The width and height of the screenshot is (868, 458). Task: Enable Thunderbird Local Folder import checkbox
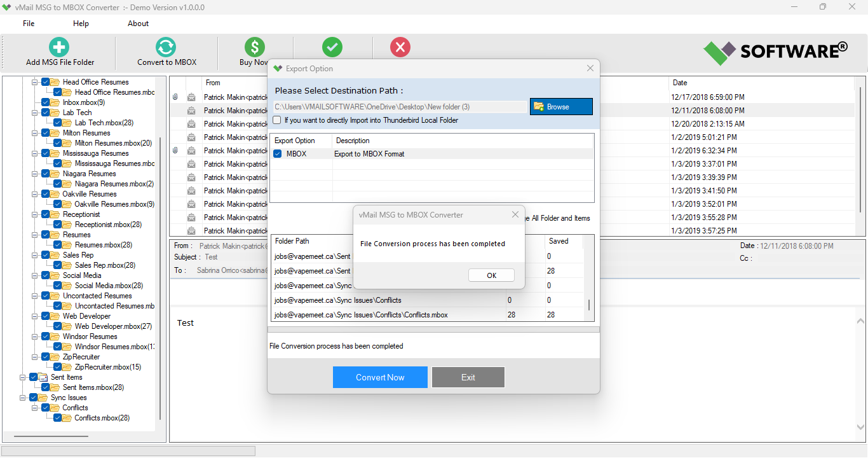276,120
